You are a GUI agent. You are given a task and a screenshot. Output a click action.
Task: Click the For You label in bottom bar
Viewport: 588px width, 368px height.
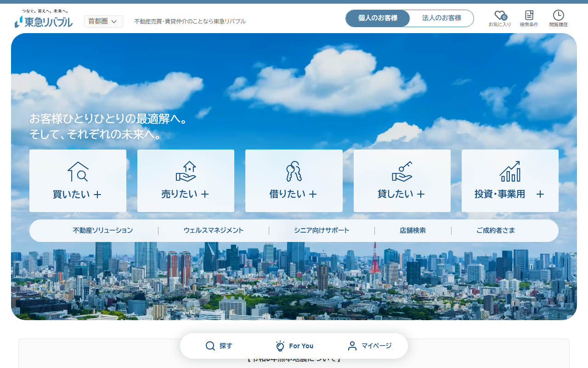(x=301, y=346)
